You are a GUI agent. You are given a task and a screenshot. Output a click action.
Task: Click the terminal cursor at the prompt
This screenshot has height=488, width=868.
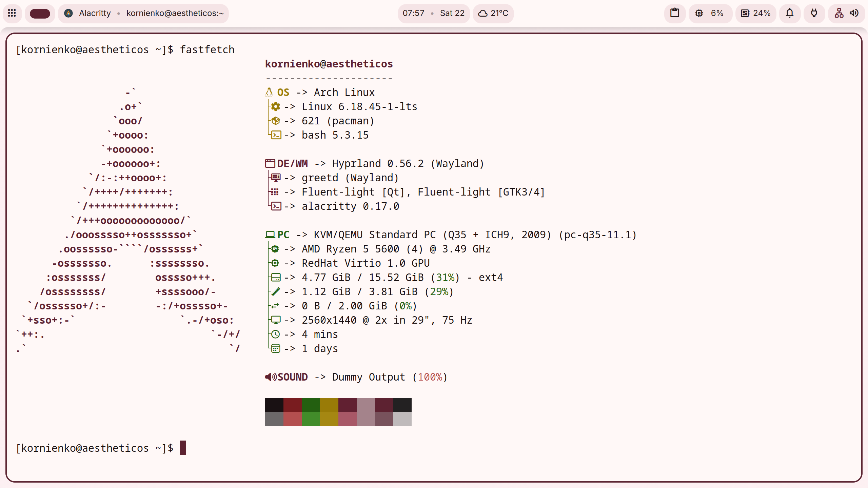coord(183,448)
